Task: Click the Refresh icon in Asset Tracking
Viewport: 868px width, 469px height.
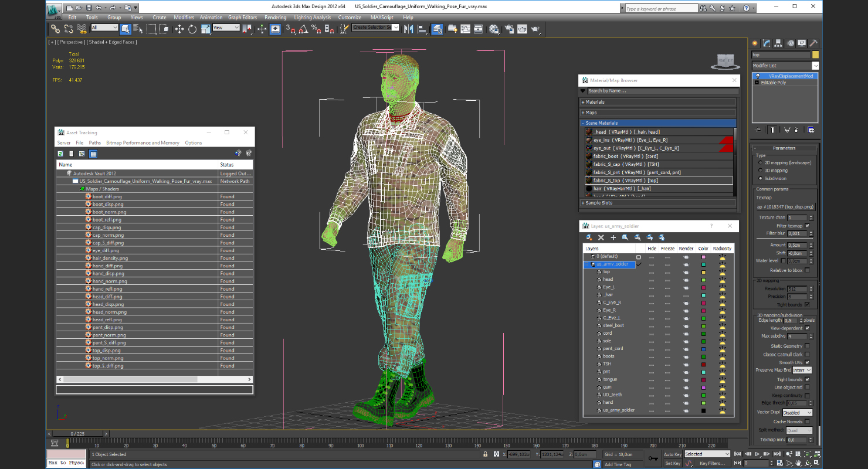Action: [60, 154]
